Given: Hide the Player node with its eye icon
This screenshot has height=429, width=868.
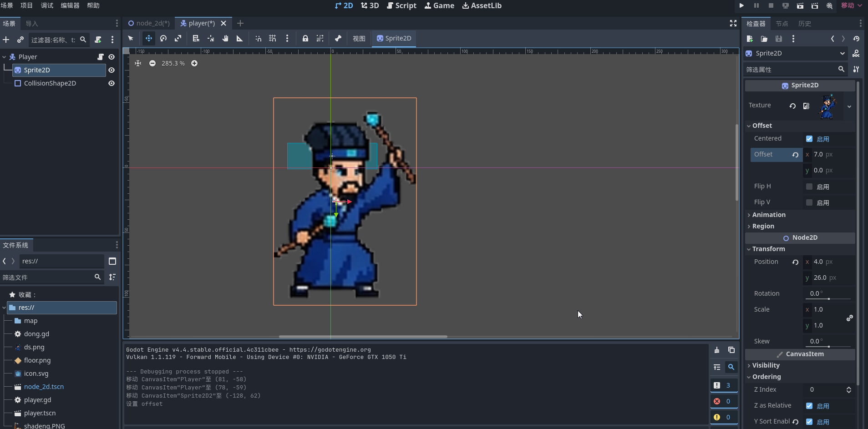Looking at the screenshot, I should pos(112,57).
